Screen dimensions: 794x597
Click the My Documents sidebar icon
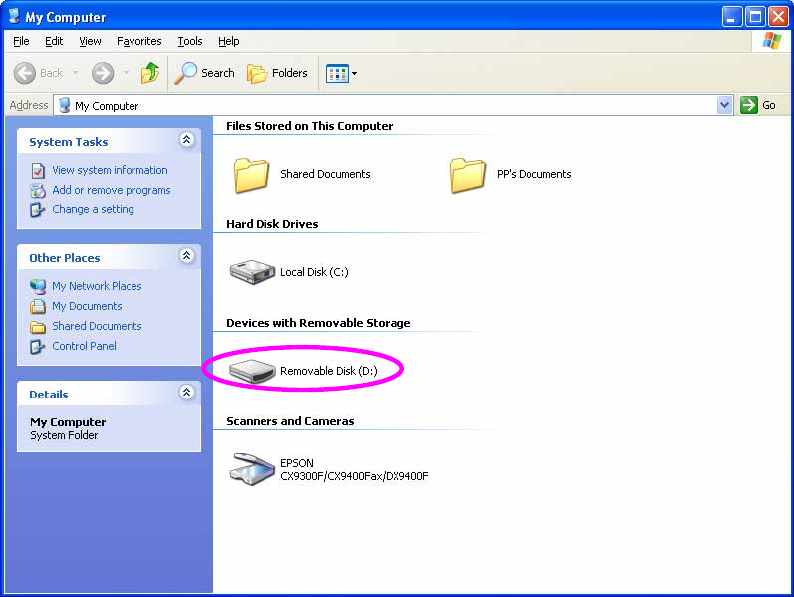37,306
